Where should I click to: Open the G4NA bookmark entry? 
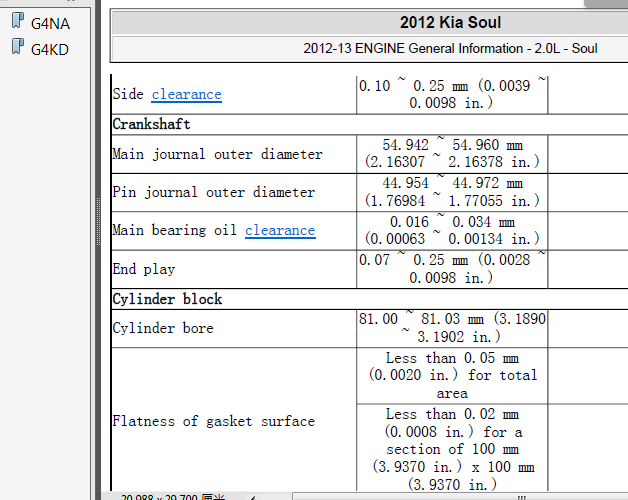click(x=50, y=24)
